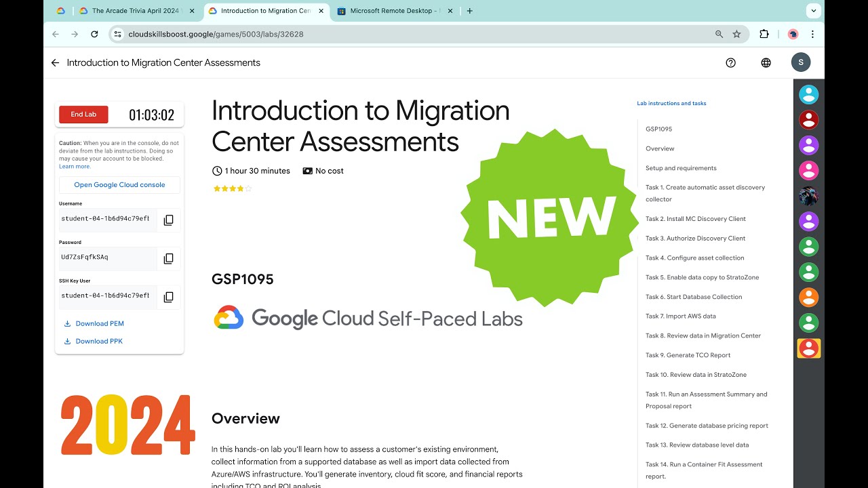Copy the Password value

coord(169,258)
